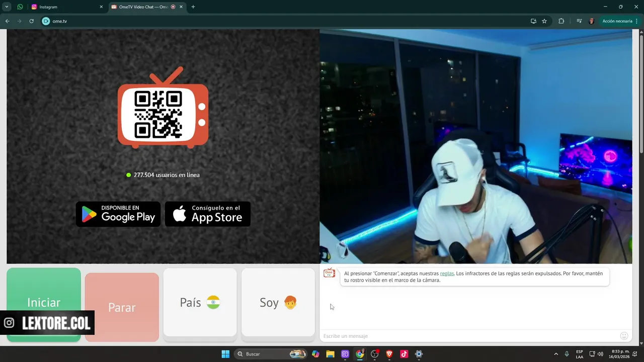Open a new browser tab

pyautogui.click(x=193, y=7)
